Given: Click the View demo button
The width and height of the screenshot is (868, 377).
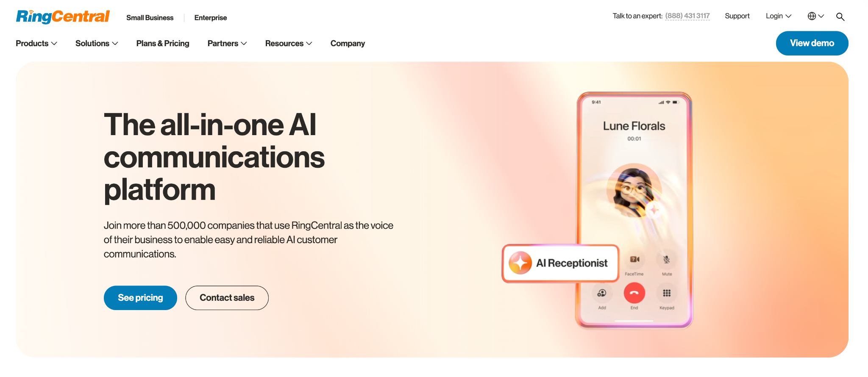Looking at the screenshot, I should 812,43.
